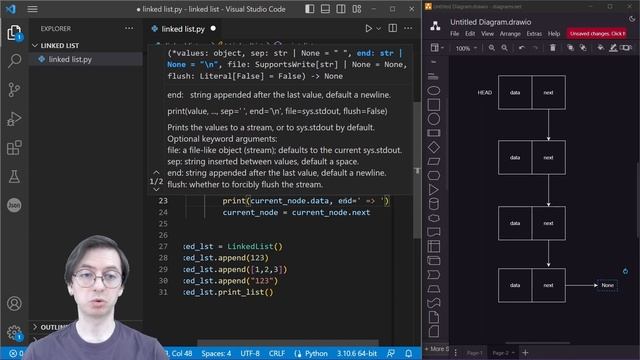The width and height of the screenshot is (640, 360).
Task: Open the 100% zoom dropdown in draw.io
Action: (x=466, y=48)
